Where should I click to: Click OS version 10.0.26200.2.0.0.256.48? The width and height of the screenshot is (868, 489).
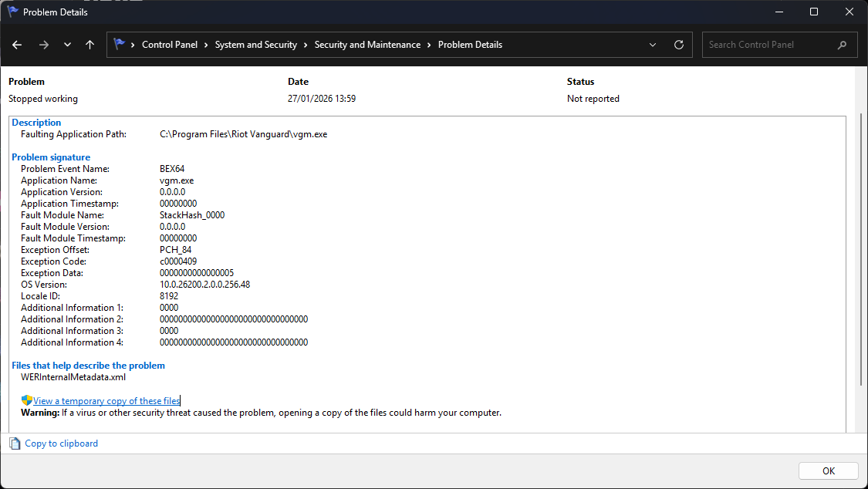click(x=204, y=285)
